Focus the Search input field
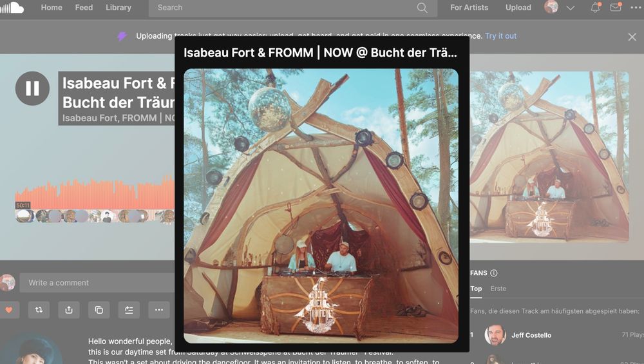 pos(293,8)
